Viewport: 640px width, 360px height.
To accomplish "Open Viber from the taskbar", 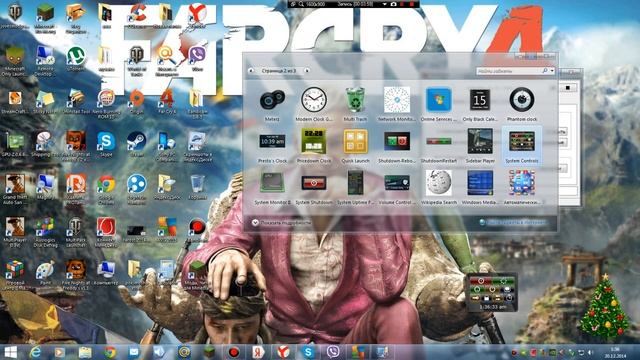I will (x=333, y=352).
